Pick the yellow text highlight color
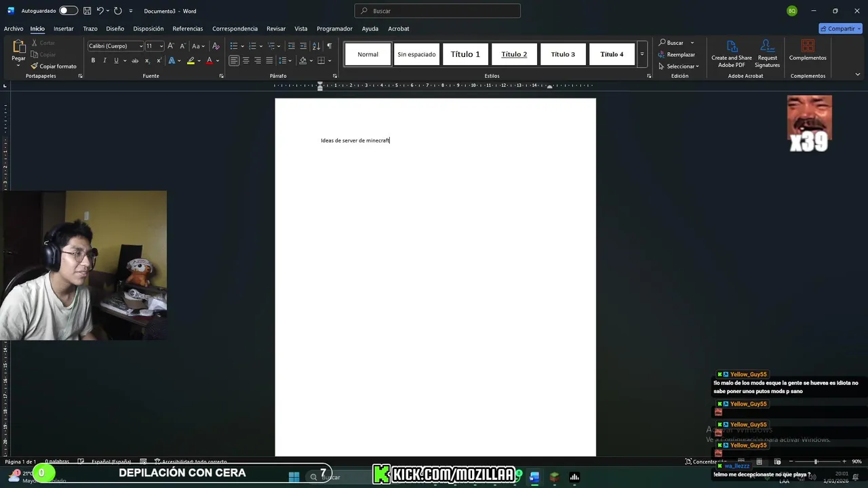The height and width of the screenshot is (488, 868). point(191,60)
